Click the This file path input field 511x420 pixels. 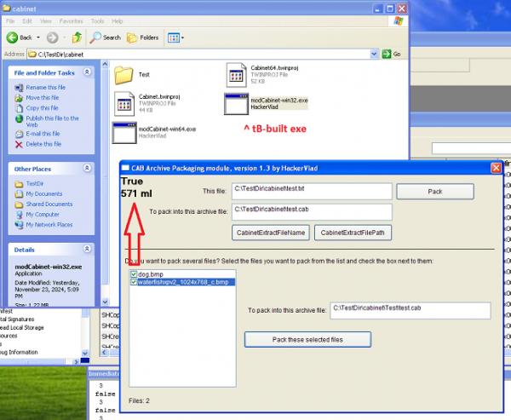(x=312, y=191)
